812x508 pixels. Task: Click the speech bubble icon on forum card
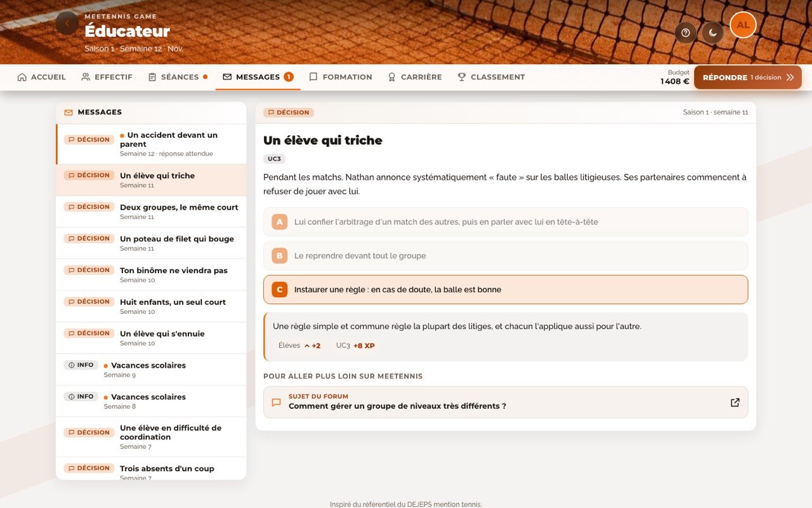click(x=276, y=402)
